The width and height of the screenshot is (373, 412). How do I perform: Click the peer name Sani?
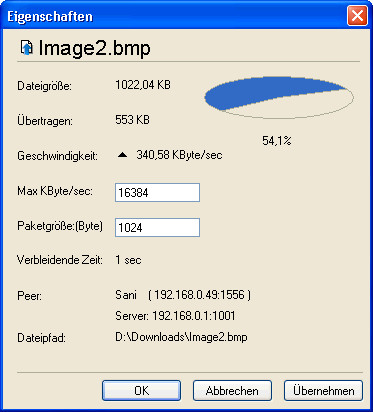point(126,295)
